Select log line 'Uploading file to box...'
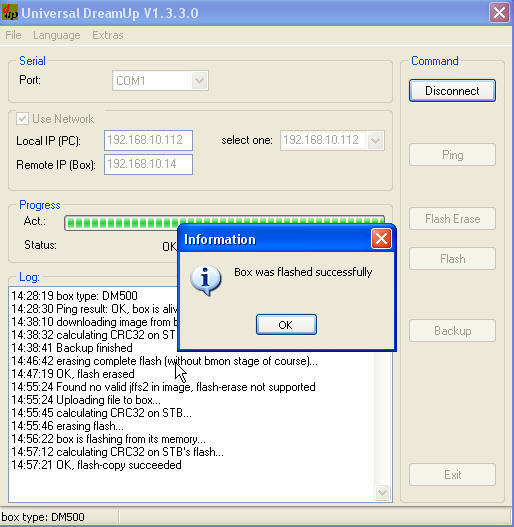 [x=86, y=400]
